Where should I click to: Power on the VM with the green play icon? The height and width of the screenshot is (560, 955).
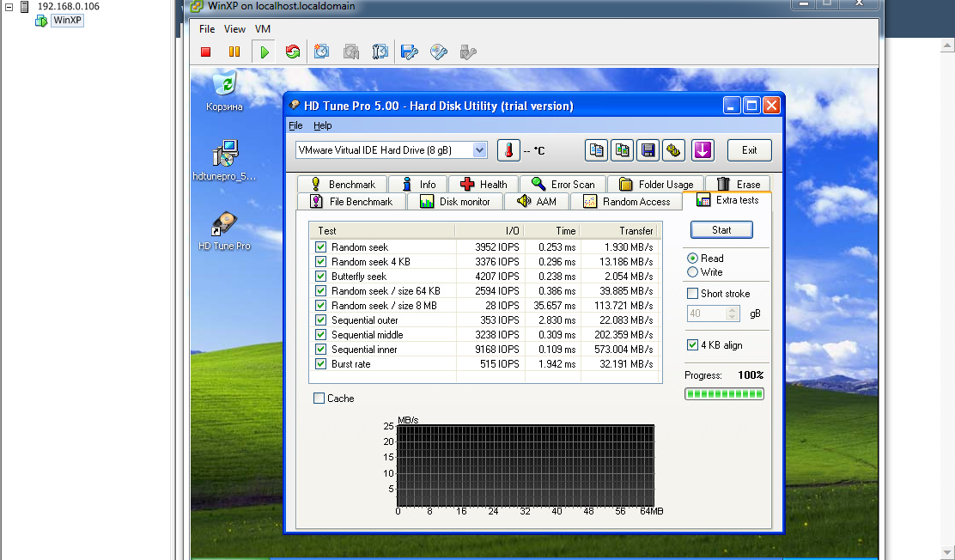pos(264,52)
